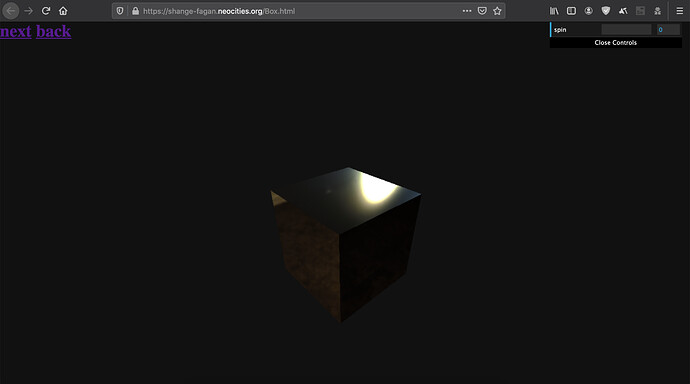Viewport: 690px width, 384px height.
Task: Open the Library bookmarks icon
Action: 554,11
